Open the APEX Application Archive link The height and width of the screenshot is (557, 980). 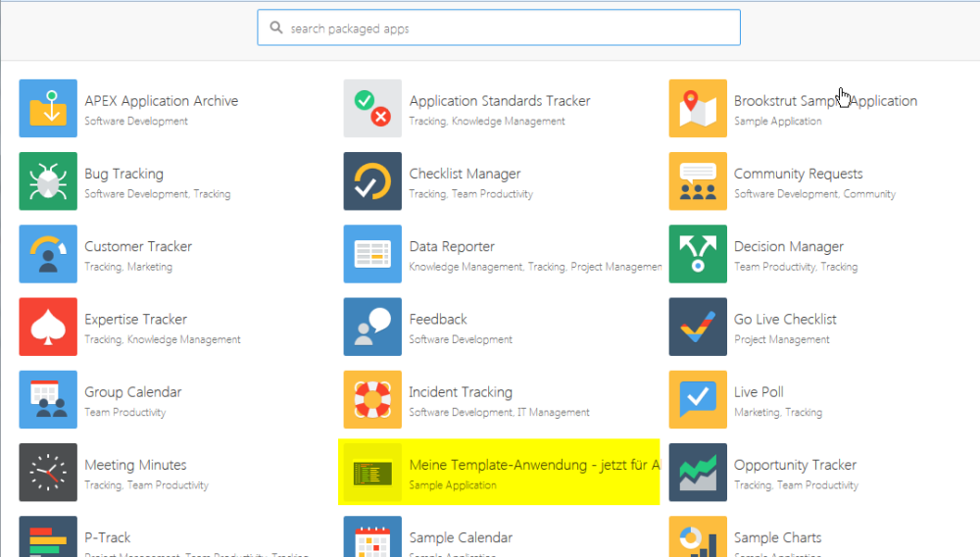162,101
